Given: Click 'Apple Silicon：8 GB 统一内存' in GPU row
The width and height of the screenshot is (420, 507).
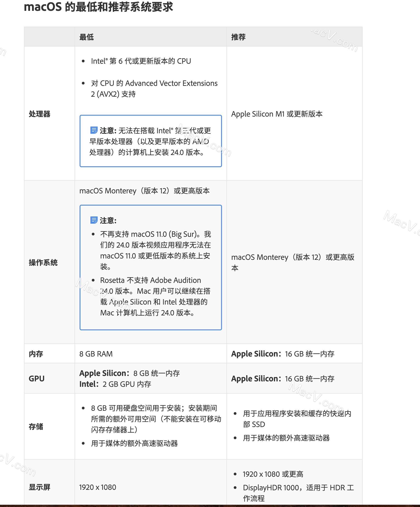Looking at the screenshot, I should [130, 373].
